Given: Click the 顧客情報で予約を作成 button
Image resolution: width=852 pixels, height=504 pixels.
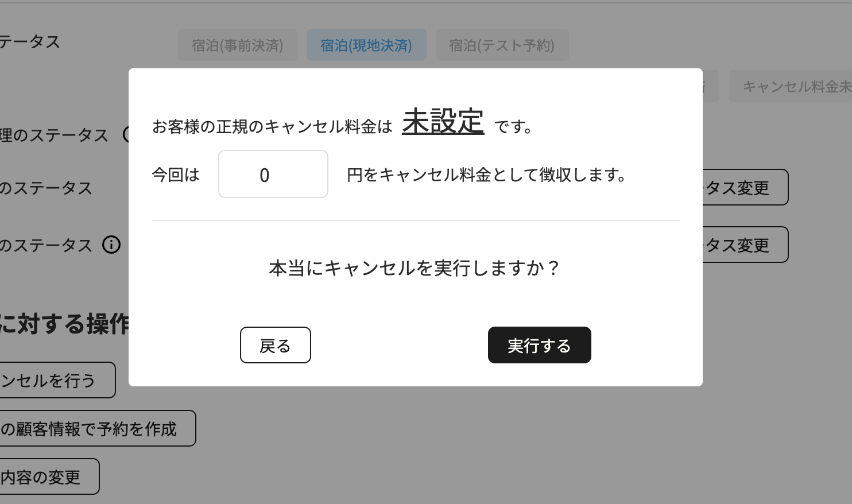Looking at the screenshot, I should click(x=98, y=428).
